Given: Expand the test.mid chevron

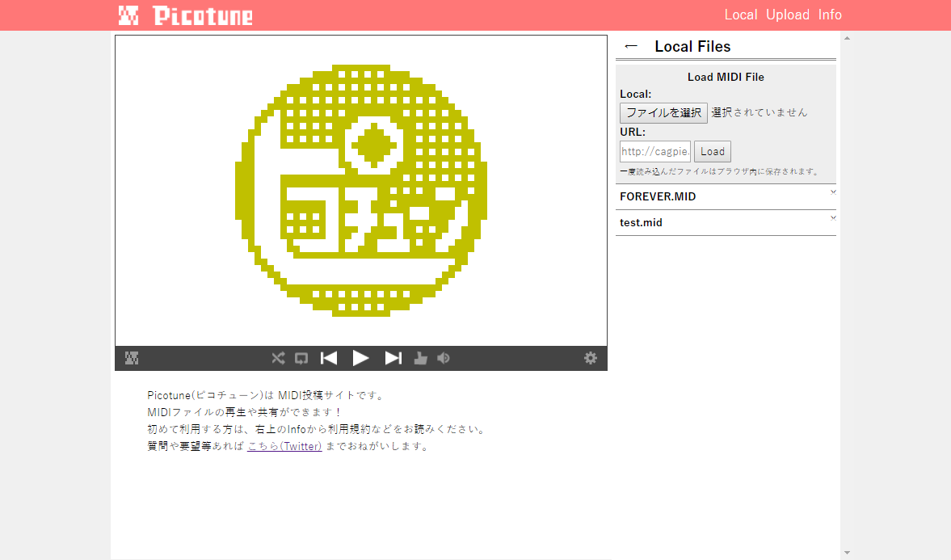Looking at the screenshot, I should tap(833, 218).
